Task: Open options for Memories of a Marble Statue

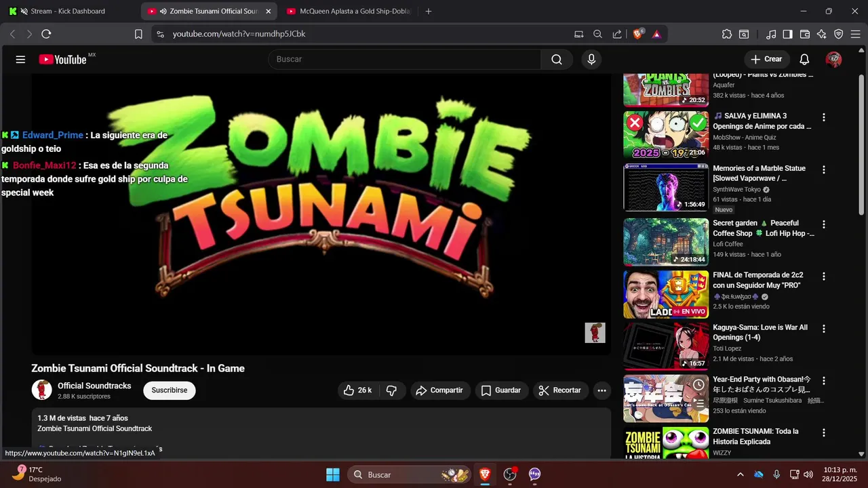Action: pyautogui.click(x=824, y=170)
